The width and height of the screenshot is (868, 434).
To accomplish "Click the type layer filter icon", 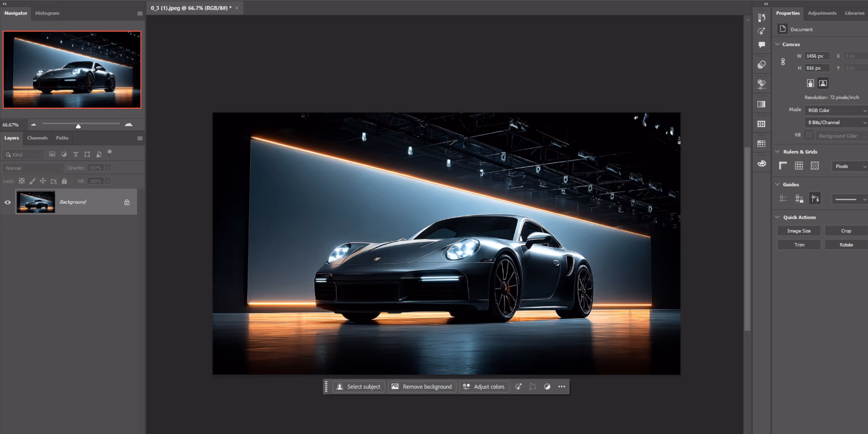I will tap(76, 154).
